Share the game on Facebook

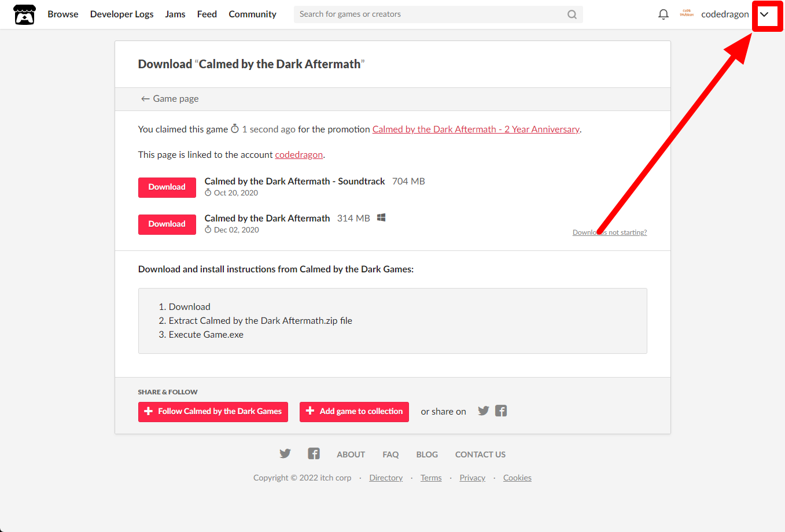501,411
